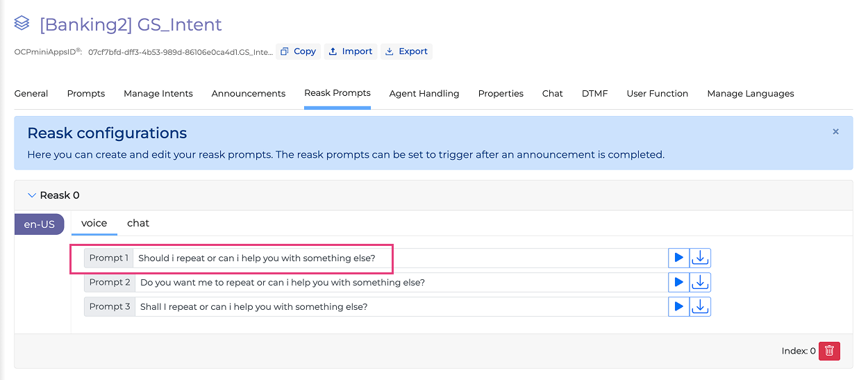The width and height of the screenshot is (868, 380).
Task: Open the Manage Languages tab
Action: pyautogui.click(x=750, y=94)
